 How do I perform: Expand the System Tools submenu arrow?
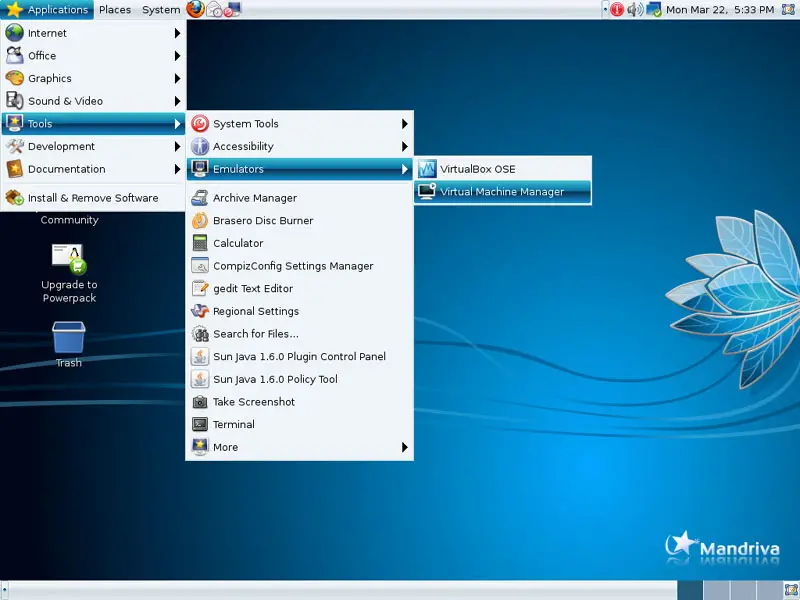click(404, 123)
